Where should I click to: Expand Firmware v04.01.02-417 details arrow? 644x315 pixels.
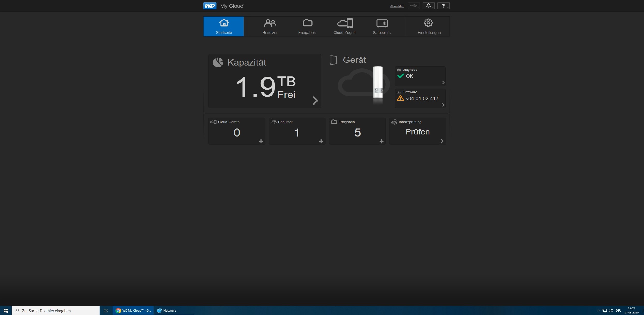point(443,105)
